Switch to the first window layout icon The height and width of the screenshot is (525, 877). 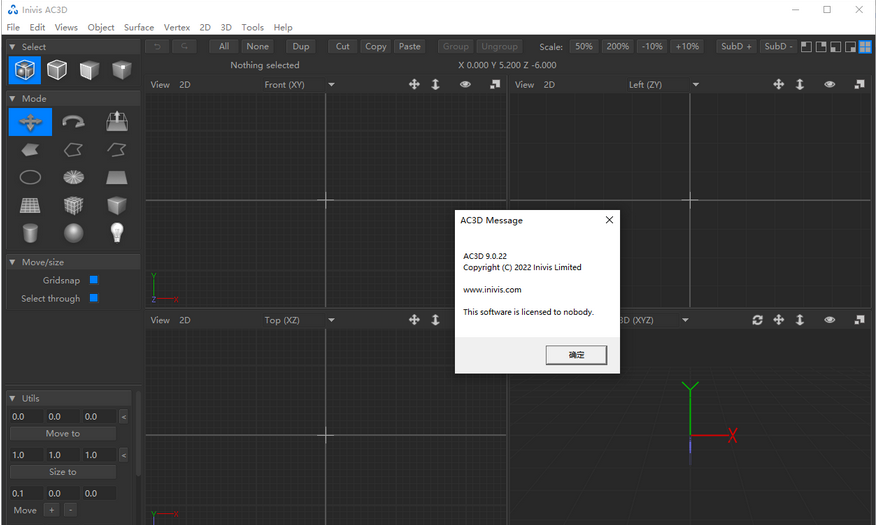click(806, 47)
